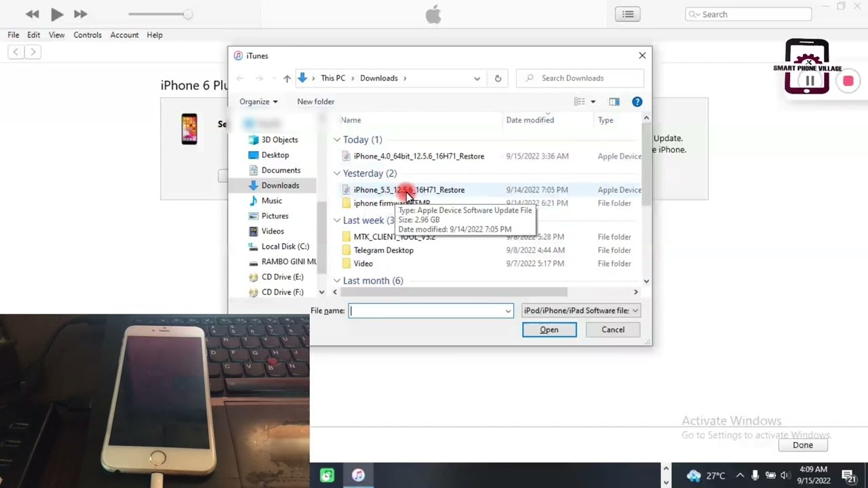Click the iTunes Search field
This screenshot has height=488, width=868.
(x=748, y=14)
